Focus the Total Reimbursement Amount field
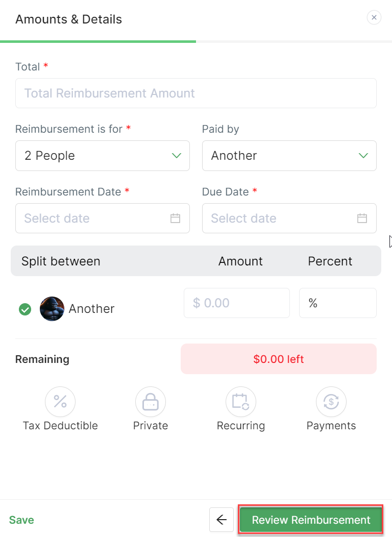392x537 pixels. point(195,93)
